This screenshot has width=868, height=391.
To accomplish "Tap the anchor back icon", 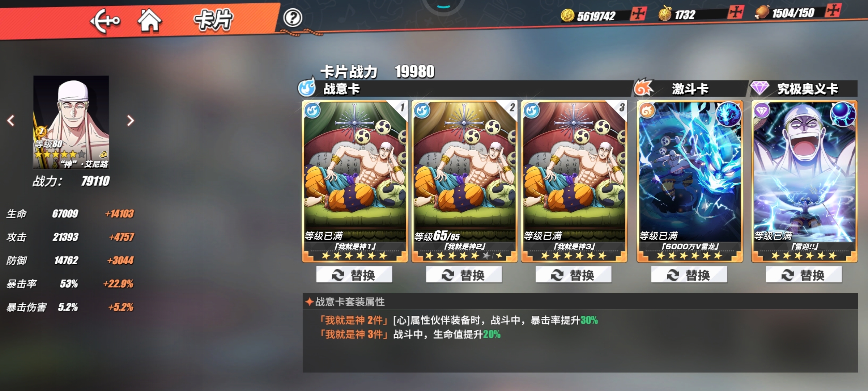I will 105,21.
